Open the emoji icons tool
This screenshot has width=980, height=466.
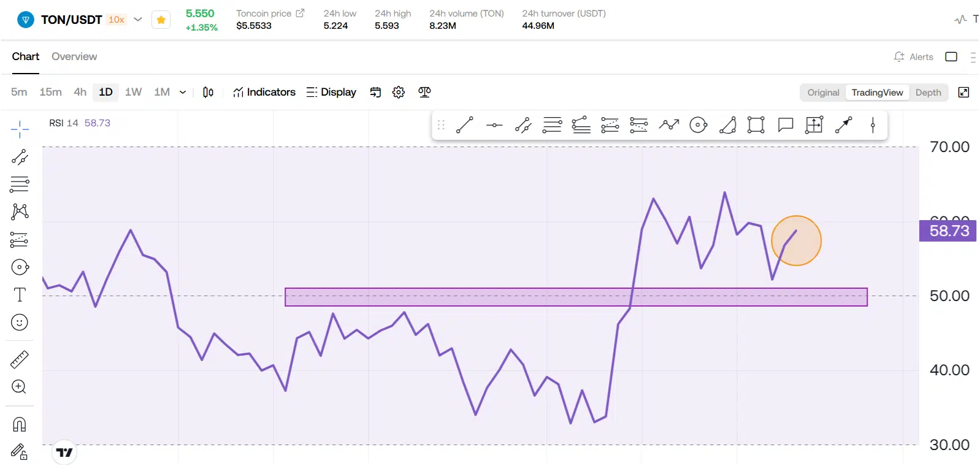(20, 323)
